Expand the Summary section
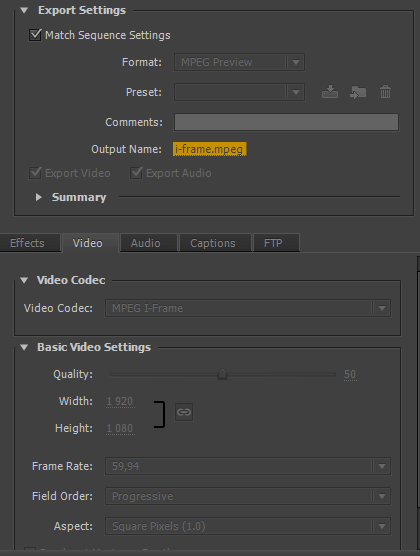Viewport: 420px width, 556px height. pos(39,197)
